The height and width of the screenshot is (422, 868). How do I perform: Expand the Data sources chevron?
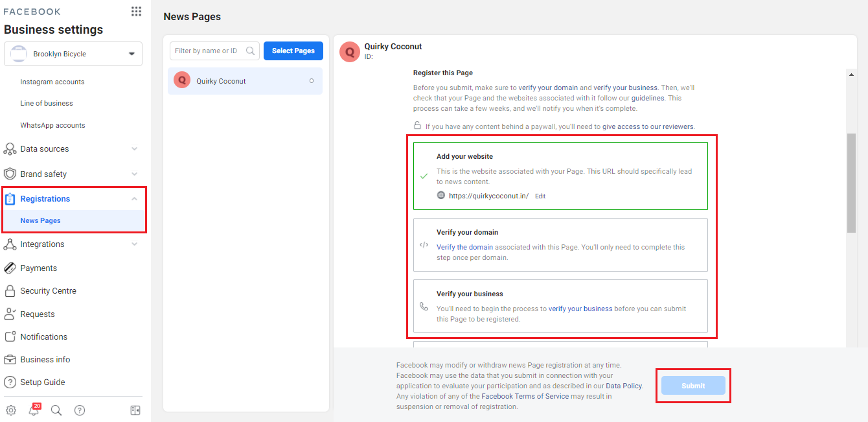(x=134, y=149)
